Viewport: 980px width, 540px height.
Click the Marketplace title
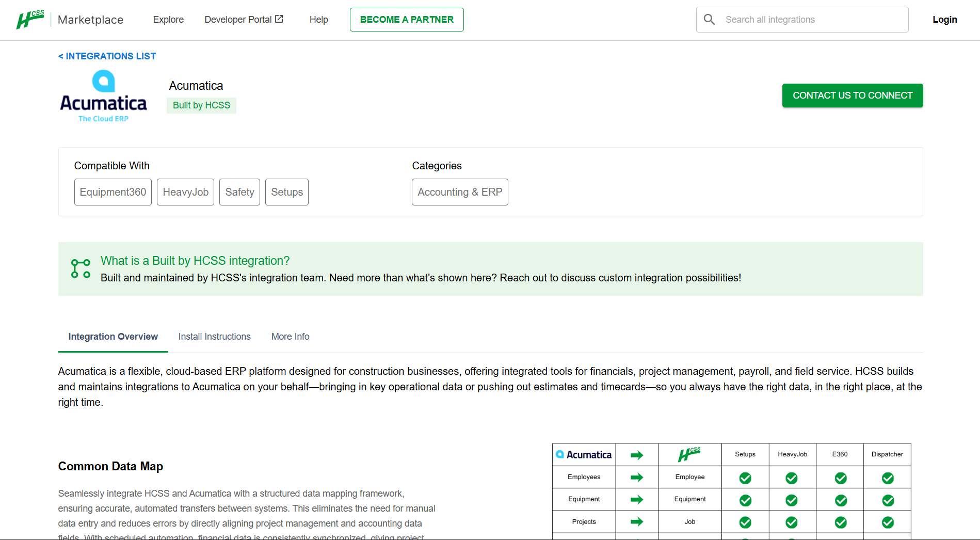click(x=90, y=20)
